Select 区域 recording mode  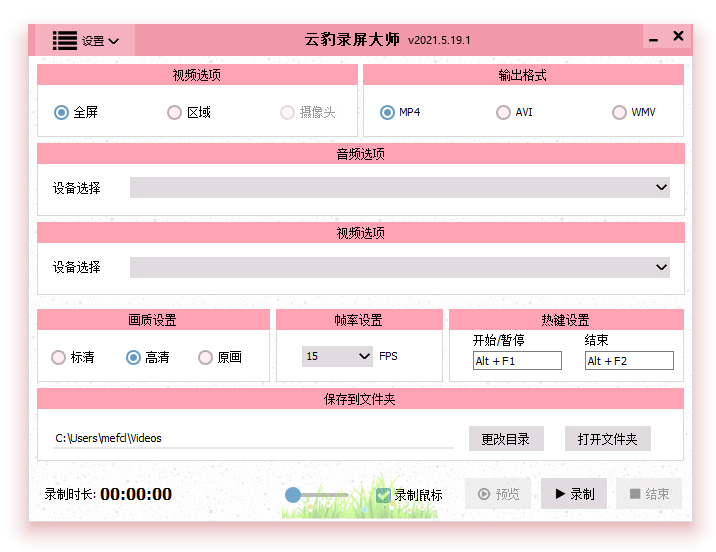(x=174, y=112)
